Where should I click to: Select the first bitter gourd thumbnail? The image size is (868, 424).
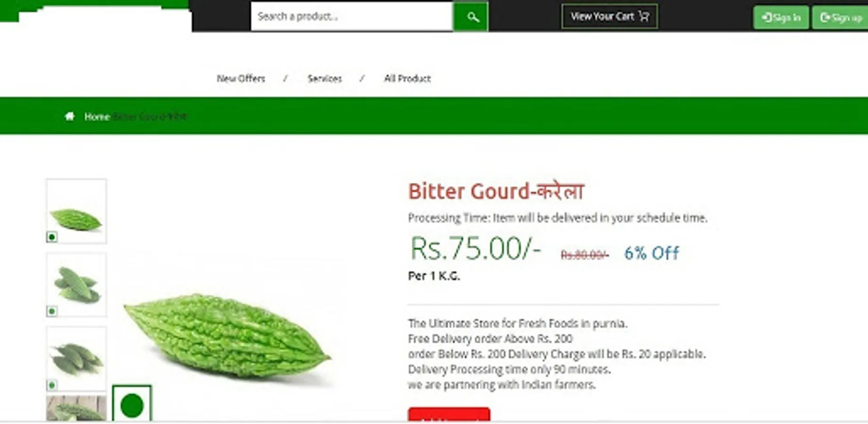coord(76,211)
